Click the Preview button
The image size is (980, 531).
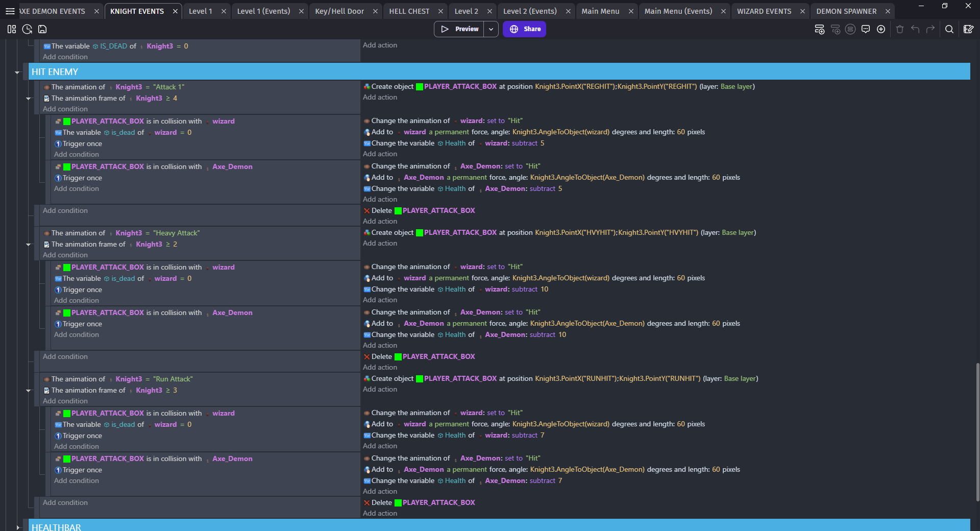[x=460, y=29]
